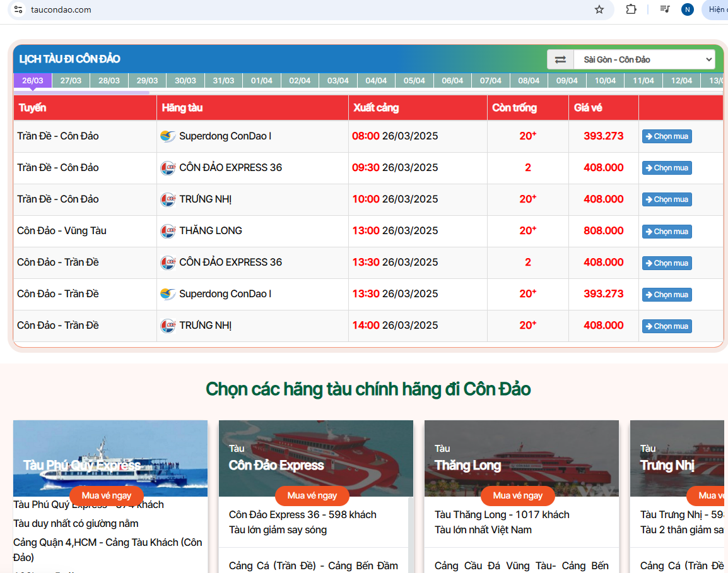
Task: Click Mua vé ngay on Côn Đảo Express card
Action: coord(312,496)
